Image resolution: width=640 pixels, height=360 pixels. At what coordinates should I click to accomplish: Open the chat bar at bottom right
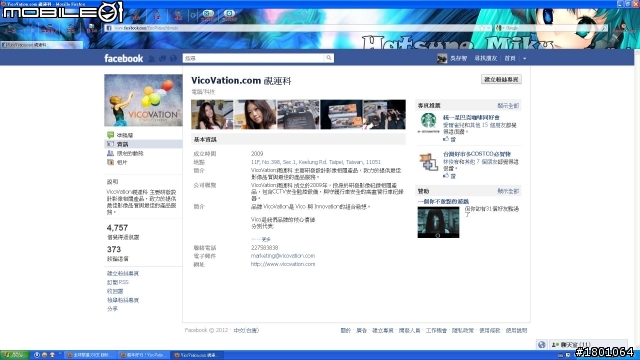click(x=588, y=344)
